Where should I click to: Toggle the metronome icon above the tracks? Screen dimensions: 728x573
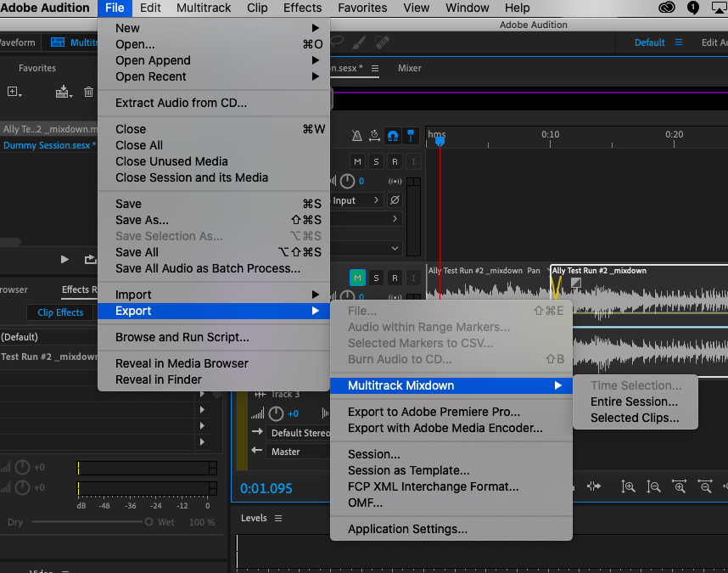point(356,135)
